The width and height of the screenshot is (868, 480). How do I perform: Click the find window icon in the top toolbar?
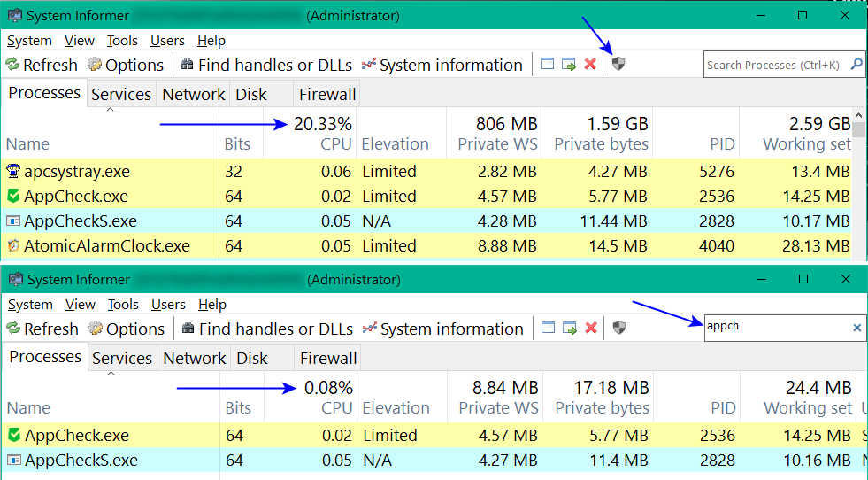pos(547,64)
